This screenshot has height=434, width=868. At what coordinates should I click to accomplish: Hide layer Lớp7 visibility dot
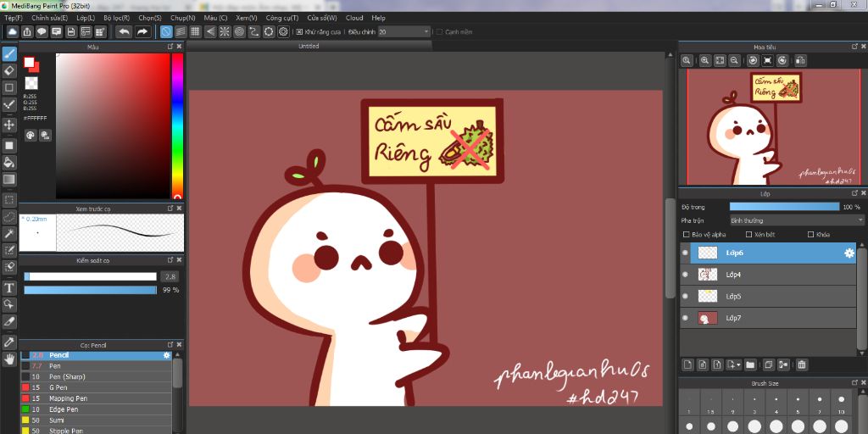[685, 318]
